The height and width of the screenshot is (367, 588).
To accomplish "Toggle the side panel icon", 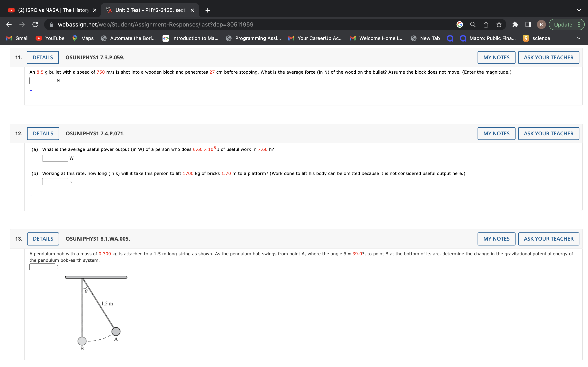I will click(x=528, y=24).
